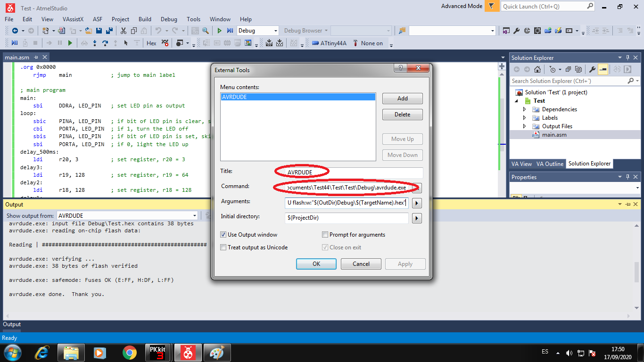The width and height of the screenshot is (644, 362).
Task: Click the Command browse button
Action: pos(417,188)
